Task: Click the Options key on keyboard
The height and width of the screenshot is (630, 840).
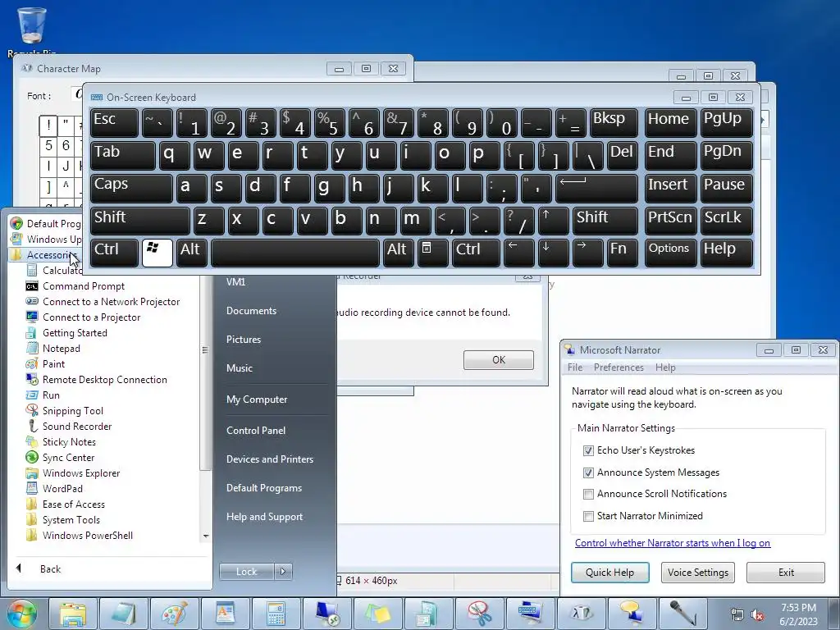Action: [x=670, y=253]
